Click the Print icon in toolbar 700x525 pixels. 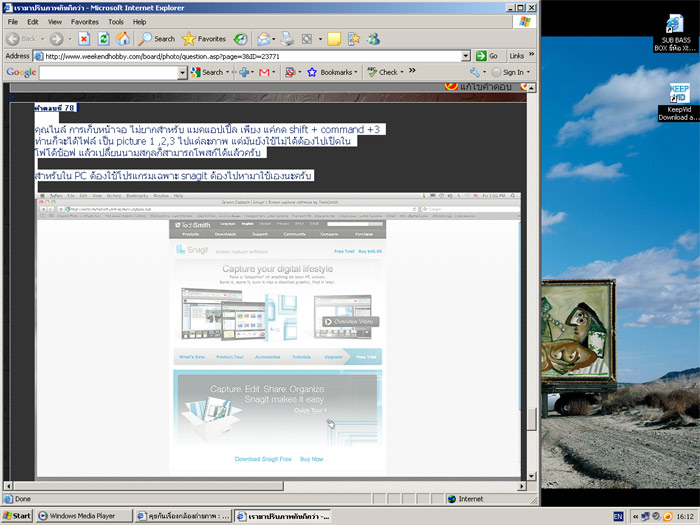(x=285, y=39)
